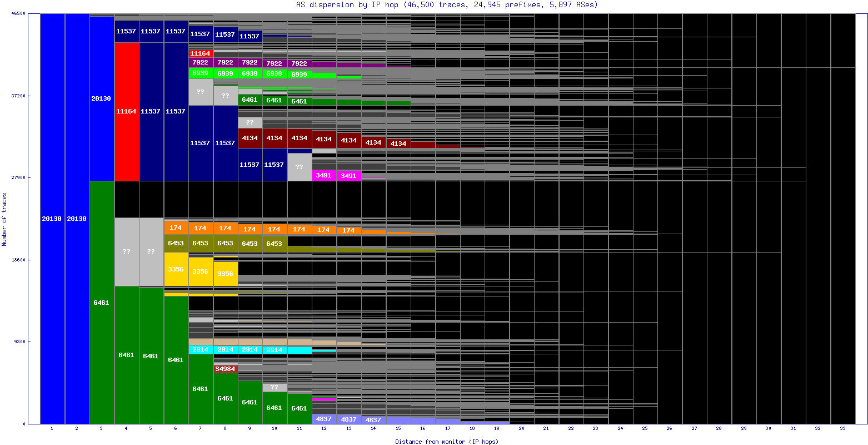Click the lavender 4837 block at hop 12
The width and height of the screenshot is (868, 445).
pyautogui.click(x=324, y=419)
